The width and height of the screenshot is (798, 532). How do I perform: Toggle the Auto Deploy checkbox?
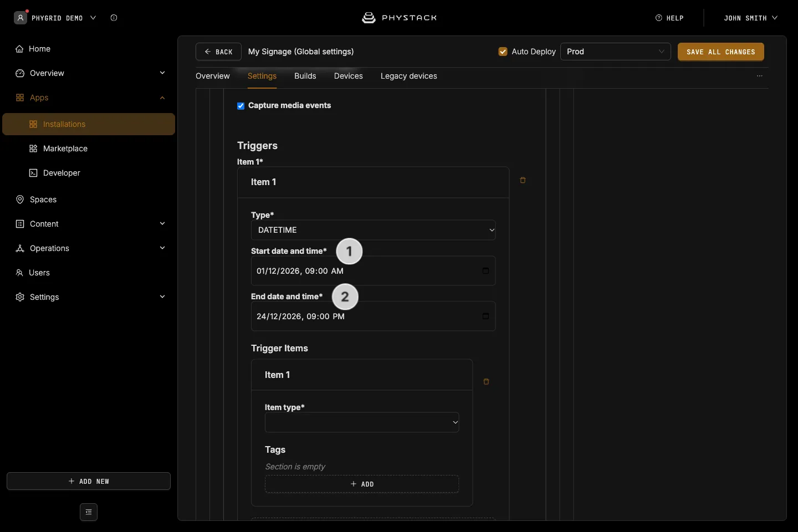coord(503,52)
